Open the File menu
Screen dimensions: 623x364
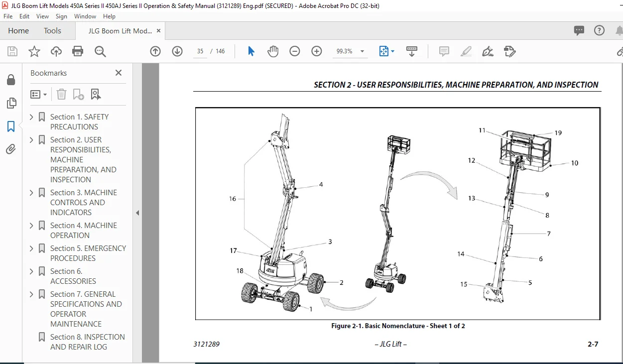[x=8, y=16]
